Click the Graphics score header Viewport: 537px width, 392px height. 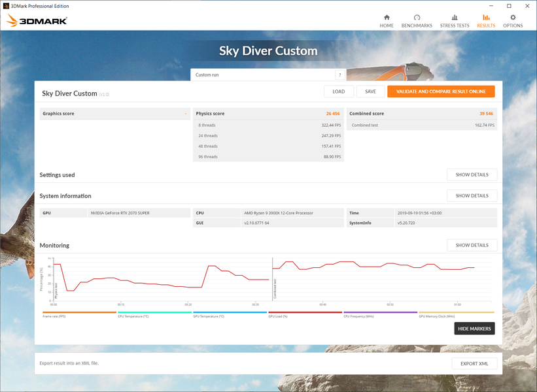(x=114, y=114)
